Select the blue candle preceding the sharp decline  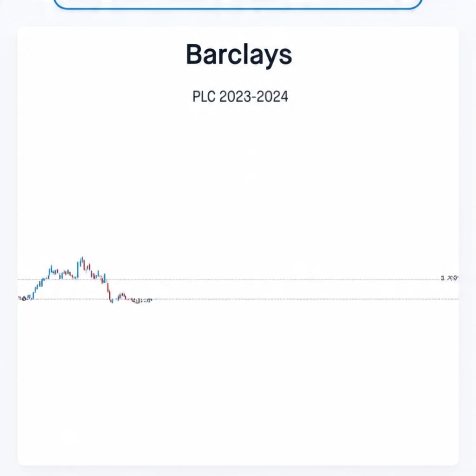click(x=105, y=278)
